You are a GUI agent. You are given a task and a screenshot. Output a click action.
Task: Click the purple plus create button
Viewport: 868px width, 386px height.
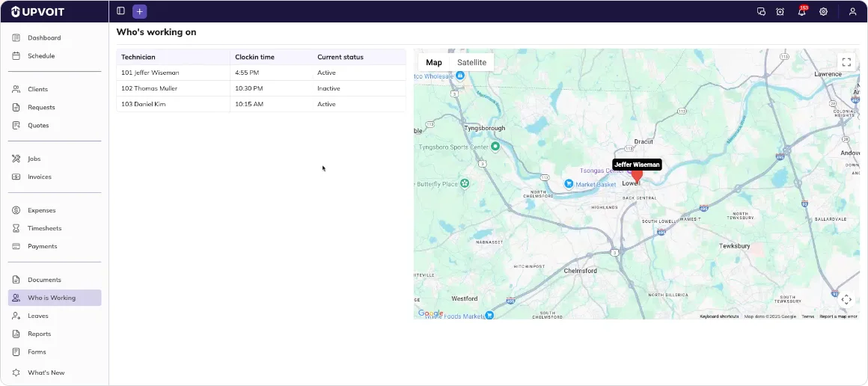pos(139,11)
